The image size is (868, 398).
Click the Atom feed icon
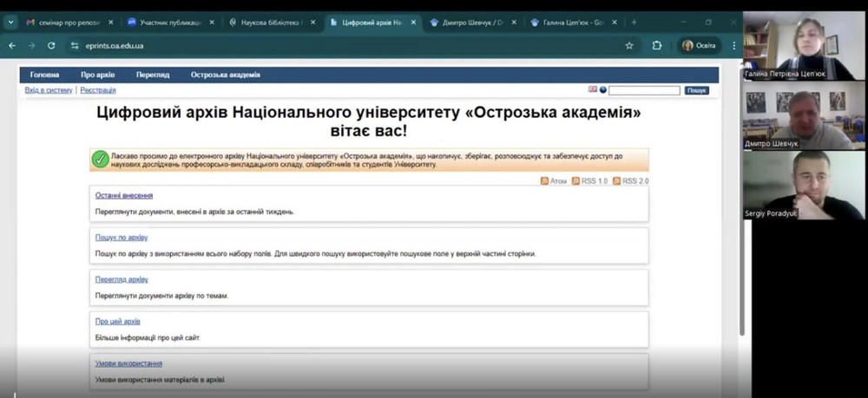point(544,181)
